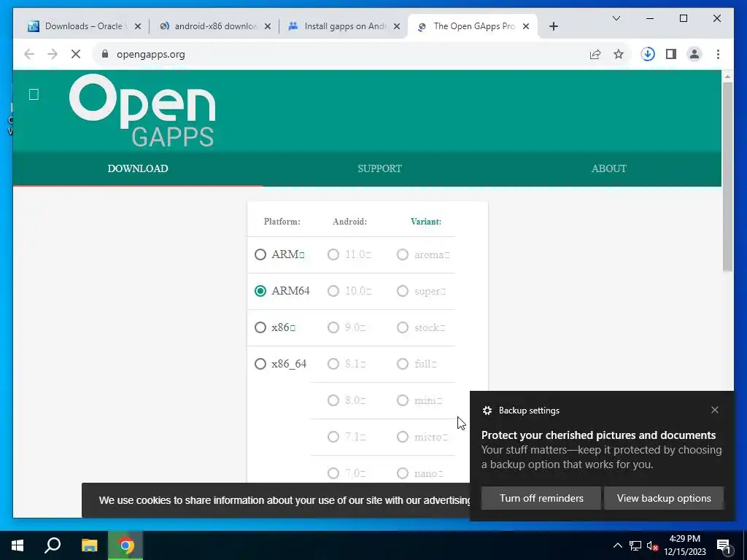Select Android 7.0 radio button
The height and width of the screenshot is (560, 747).
pyautogui.click(x=333, y=473)
